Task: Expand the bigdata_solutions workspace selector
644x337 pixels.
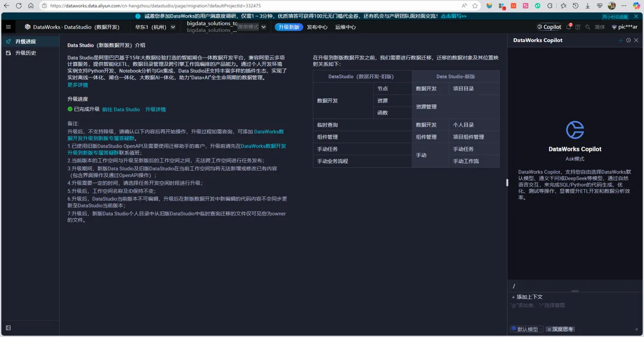Action: 226,27
